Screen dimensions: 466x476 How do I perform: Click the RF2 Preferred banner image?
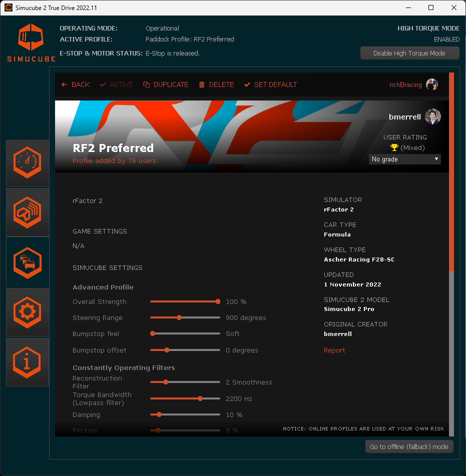pyautogui.click(x=252, y=136)
